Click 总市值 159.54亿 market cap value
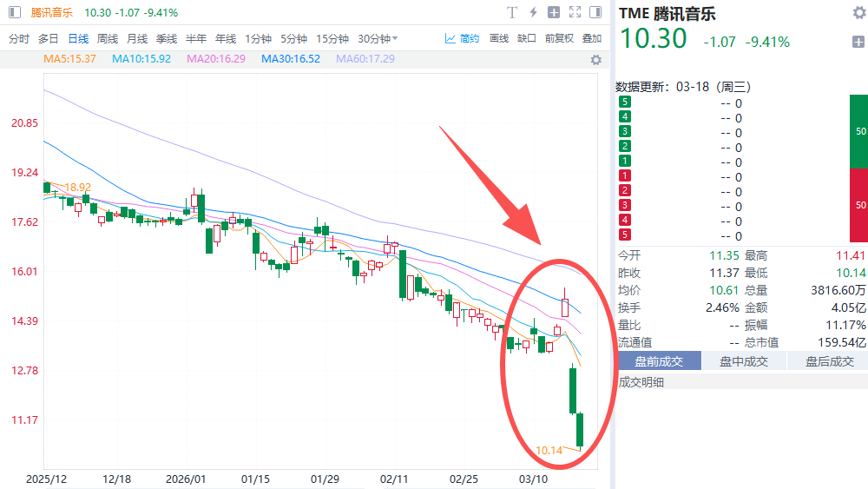The width and height of the screenshot is (868, 489). click(x=842, y=342)
